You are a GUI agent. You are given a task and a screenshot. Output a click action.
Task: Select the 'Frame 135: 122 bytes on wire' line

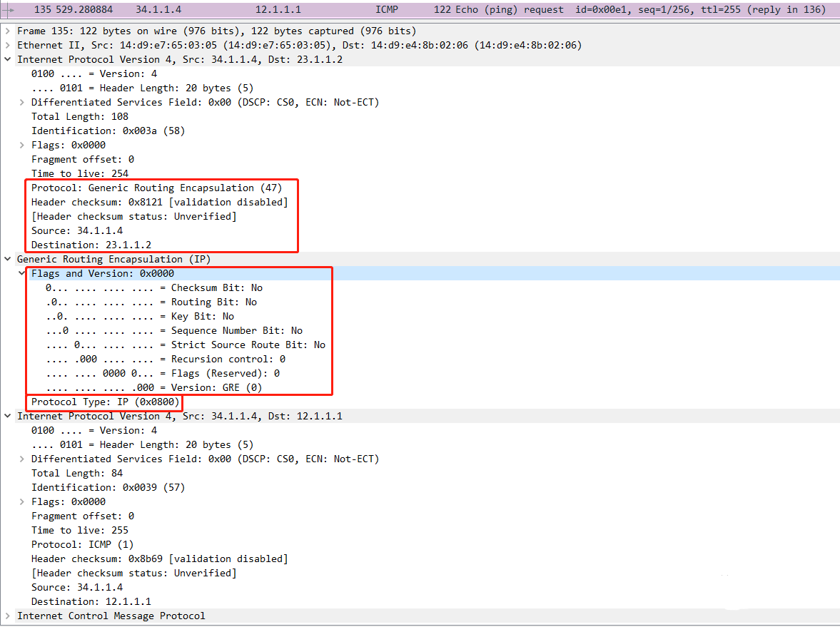[216, 31]
